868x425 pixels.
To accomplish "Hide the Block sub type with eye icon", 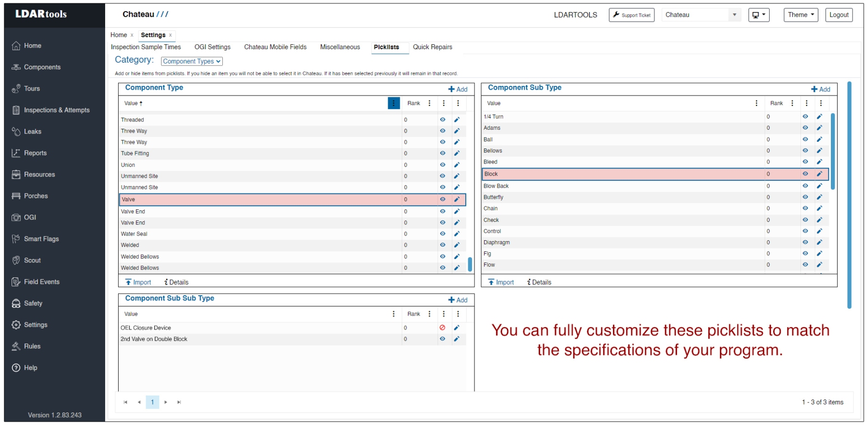I will [x=805, y=174].
